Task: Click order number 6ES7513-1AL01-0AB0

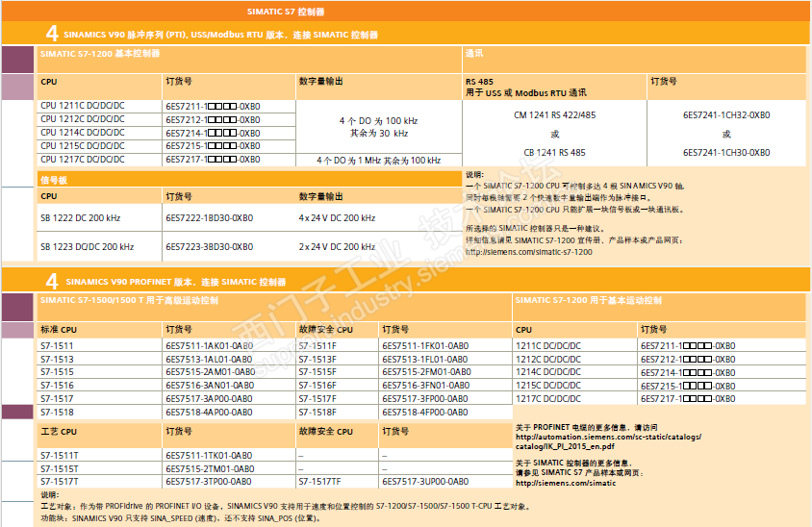Action: point(209,360)
